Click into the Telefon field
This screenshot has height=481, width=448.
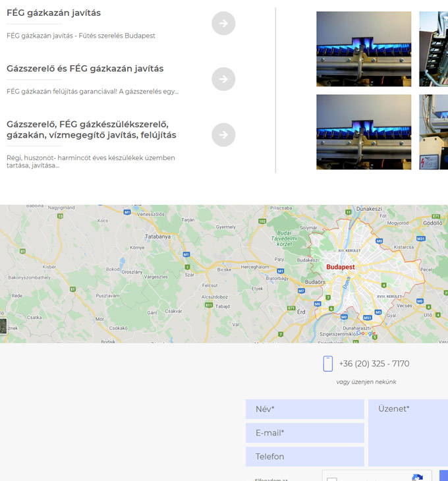point(305,457)
